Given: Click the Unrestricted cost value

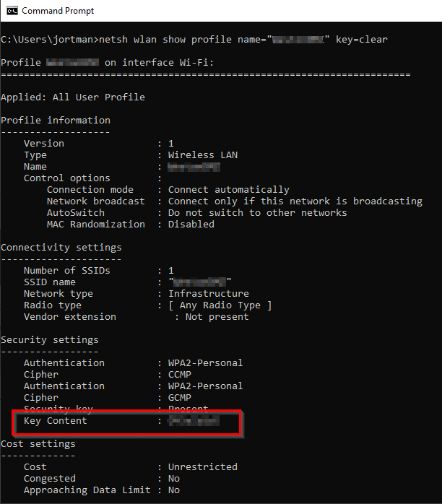Looking at the screenshot, I should [203, 466].
